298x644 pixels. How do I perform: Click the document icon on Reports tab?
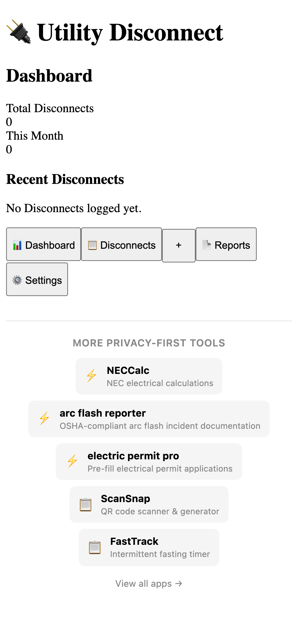[207, 245]
